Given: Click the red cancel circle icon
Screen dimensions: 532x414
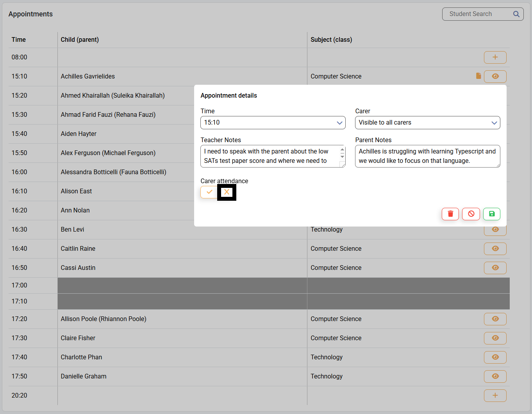Looking at the screenshot, I should 471,214.
